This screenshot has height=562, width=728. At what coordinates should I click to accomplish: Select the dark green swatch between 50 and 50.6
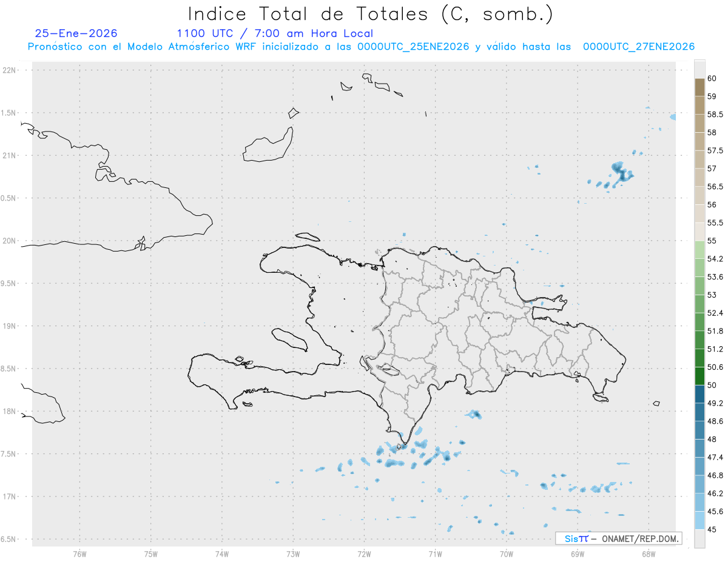(699, 376)
